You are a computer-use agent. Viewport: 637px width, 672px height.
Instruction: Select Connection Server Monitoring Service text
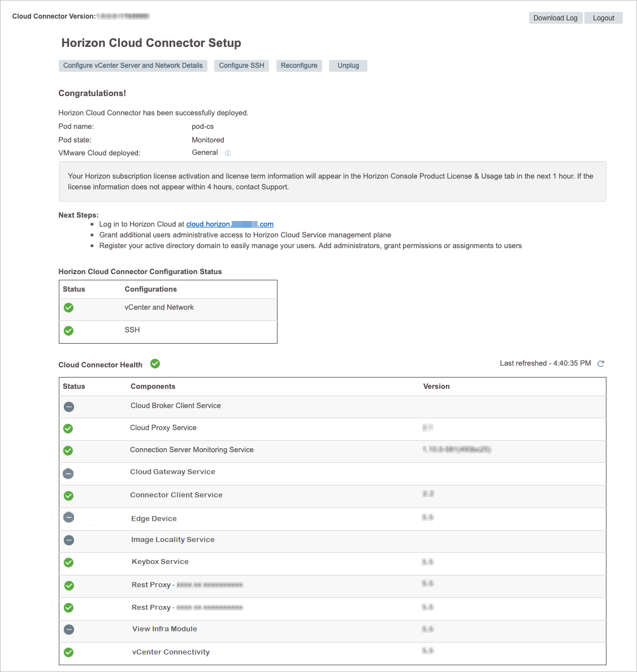(192, 449)
